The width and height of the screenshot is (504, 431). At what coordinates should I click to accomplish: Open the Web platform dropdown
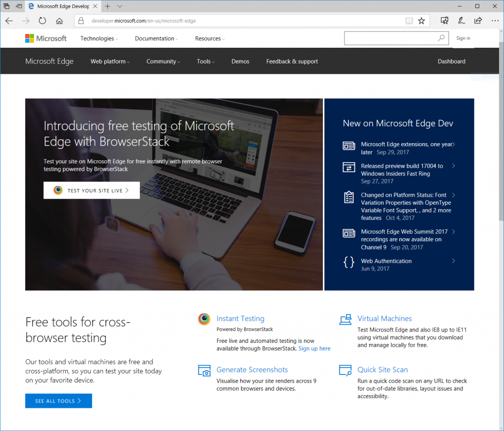pyautogui.click(x=109, y=61)
